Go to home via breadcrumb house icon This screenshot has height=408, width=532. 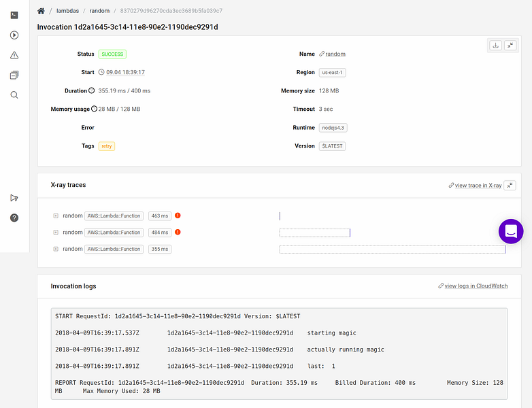point(41,11)
